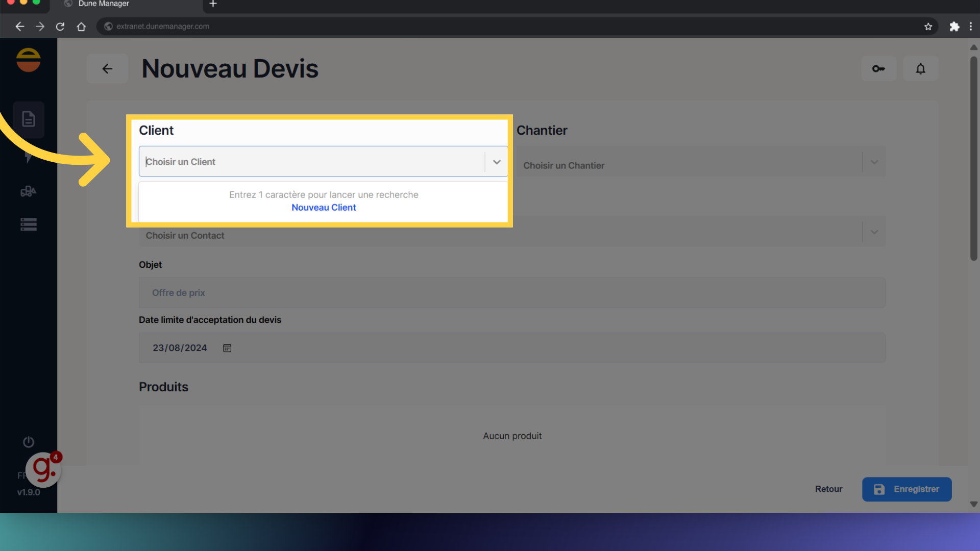
Task: Click the Objet Offre de prix field
Action: point(512,293)
